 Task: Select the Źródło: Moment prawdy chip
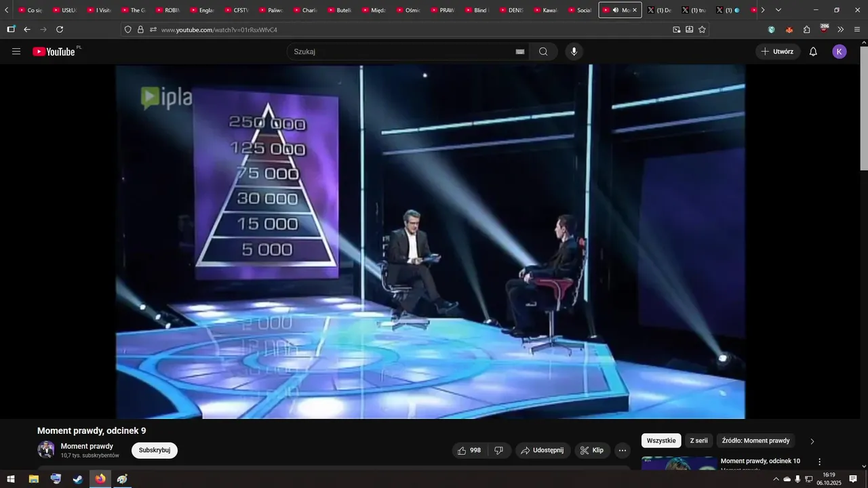tap(755, 441)
